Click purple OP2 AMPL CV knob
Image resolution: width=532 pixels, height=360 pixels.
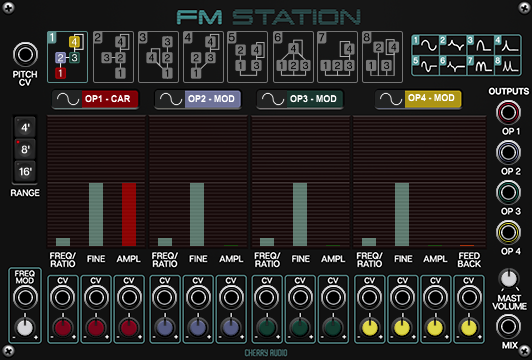click(x=231, y=327)
